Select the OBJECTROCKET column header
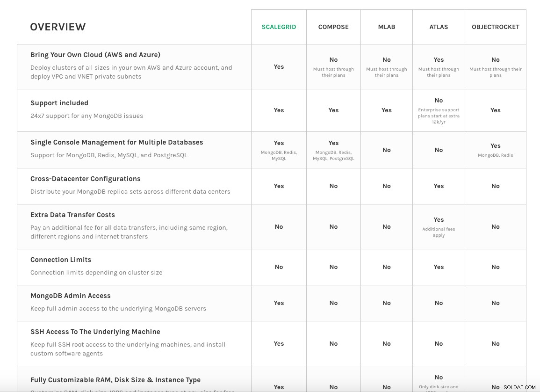This screenshot has width=540, height=392. (x=496, y=27)
